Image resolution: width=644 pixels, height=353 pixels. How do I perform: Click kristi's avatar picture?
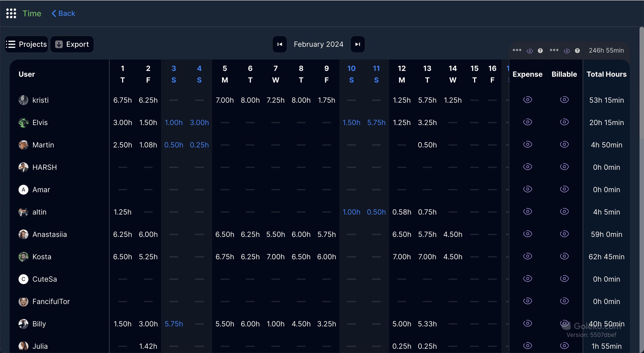(x=23, y=100)
